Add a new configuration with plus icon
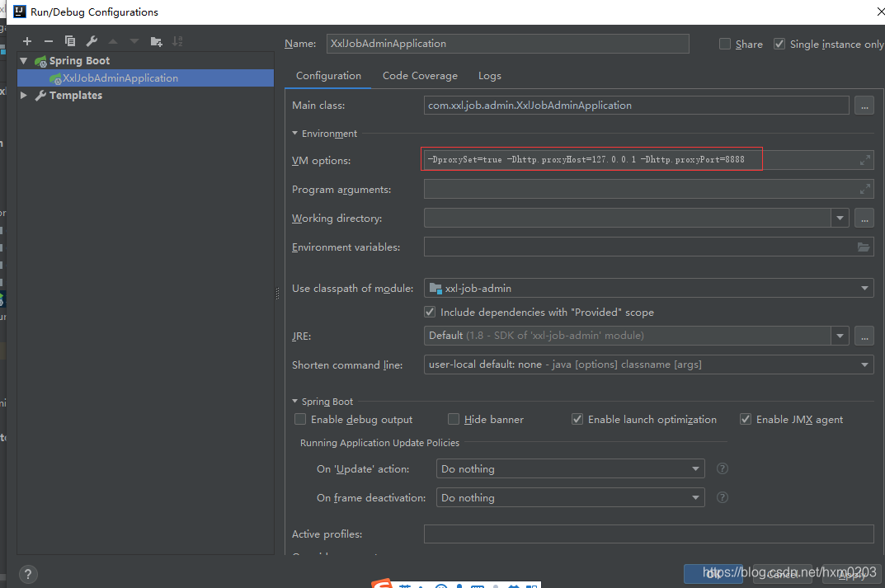This screenshot has width=885, height=588. coord(27,41)
